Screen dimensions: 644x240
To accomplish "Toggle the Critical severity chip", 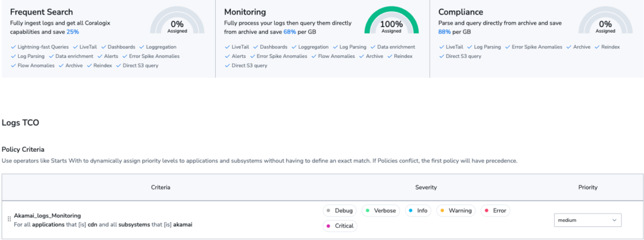I will 340,226.
